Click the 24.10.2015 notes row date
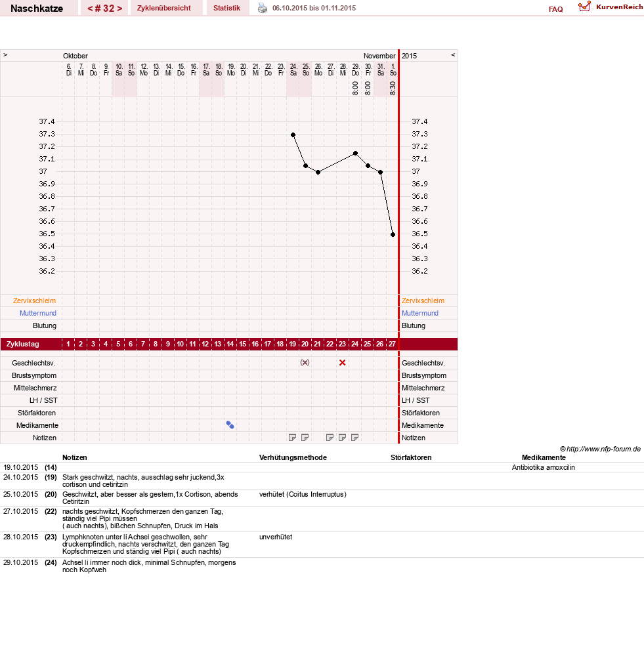Image resolution: width=644 pixels, height=666 pixels. coord(21,478)
